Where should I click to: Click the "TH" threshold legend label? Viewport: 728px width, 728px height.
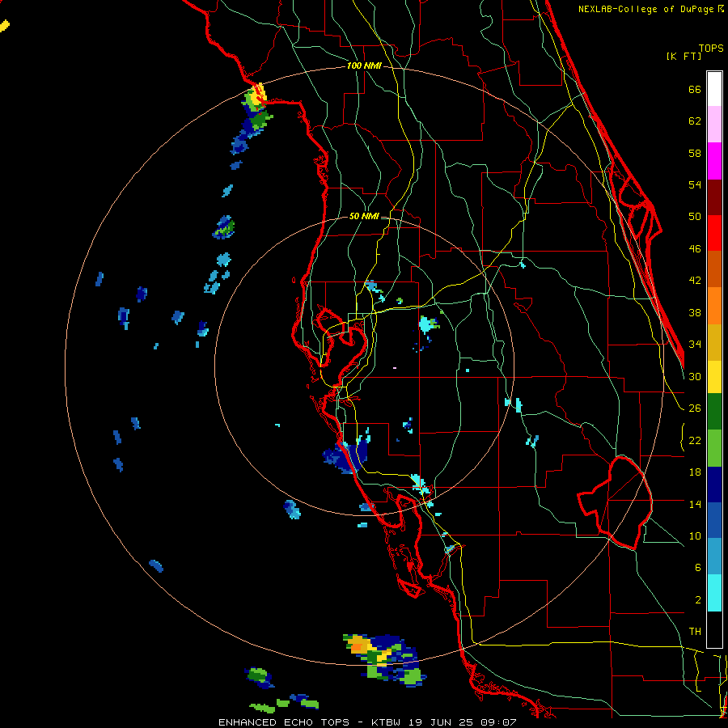pos(695,632)
